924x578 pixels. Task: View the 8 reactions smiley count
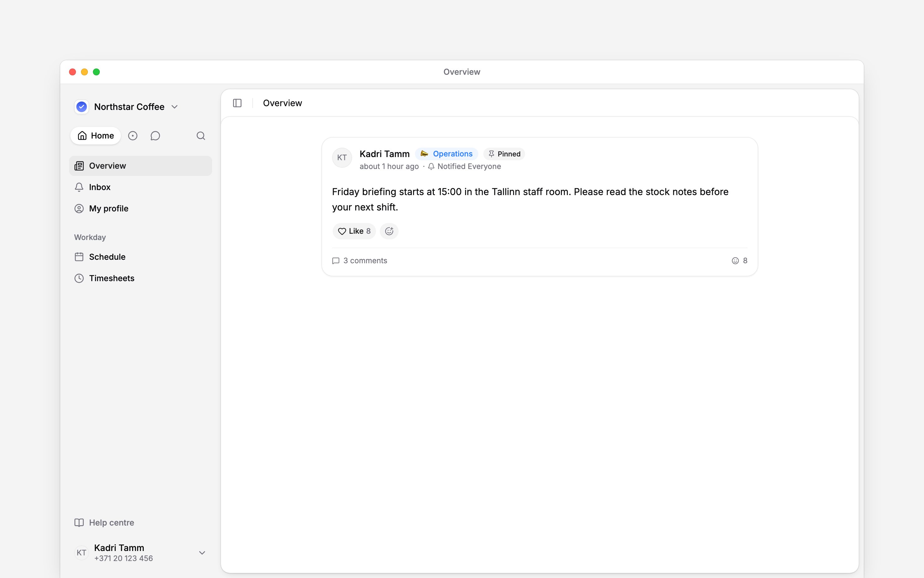pos(739,260)
